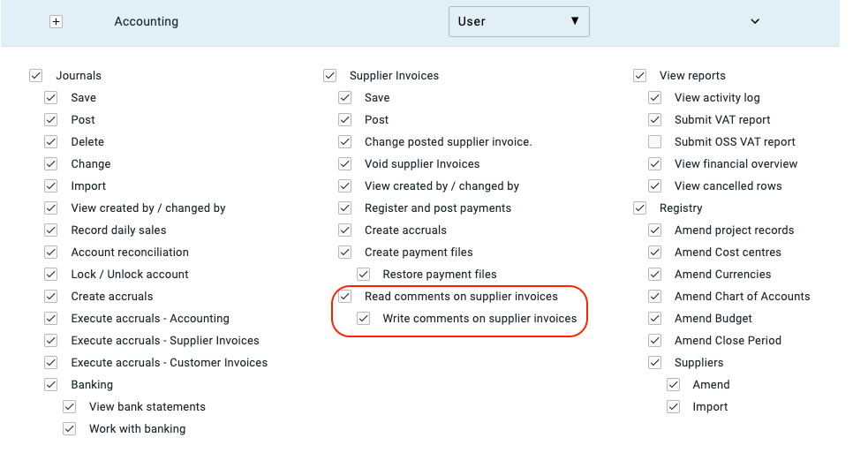Open the User role dropdown
The height and width of the screenshot is (453, 868).
click(518, 21)
